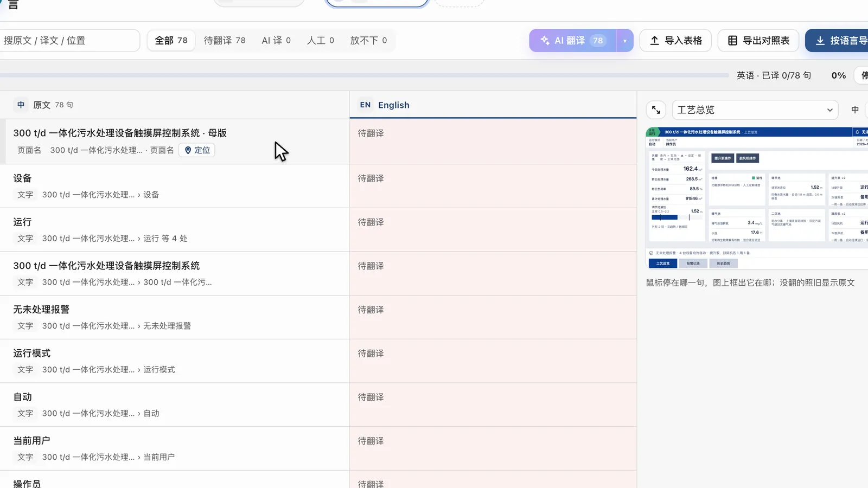Image resolution: width=868 pixels, height=488 pixels.
Task: Click the 中 原文 column header
Action: pos(175,105)
